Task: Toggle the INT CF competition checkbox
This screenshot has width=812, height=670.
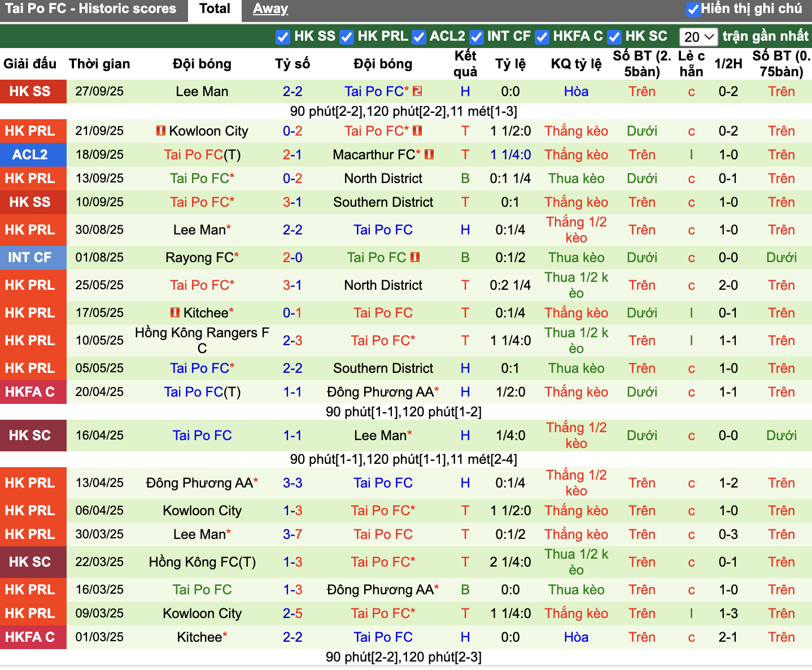Action: pos(477,37)
